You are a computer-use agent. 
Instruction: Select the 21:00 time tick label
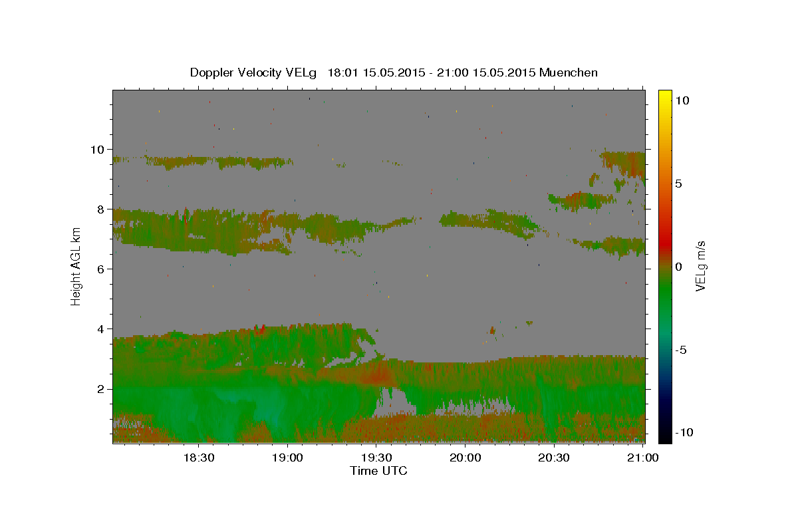click(x=642, y=458)
